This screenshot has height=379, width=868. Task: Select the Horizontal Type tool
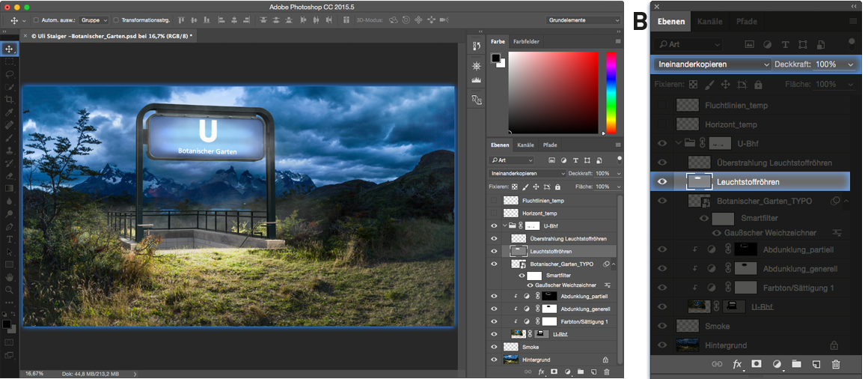point(10,240)
